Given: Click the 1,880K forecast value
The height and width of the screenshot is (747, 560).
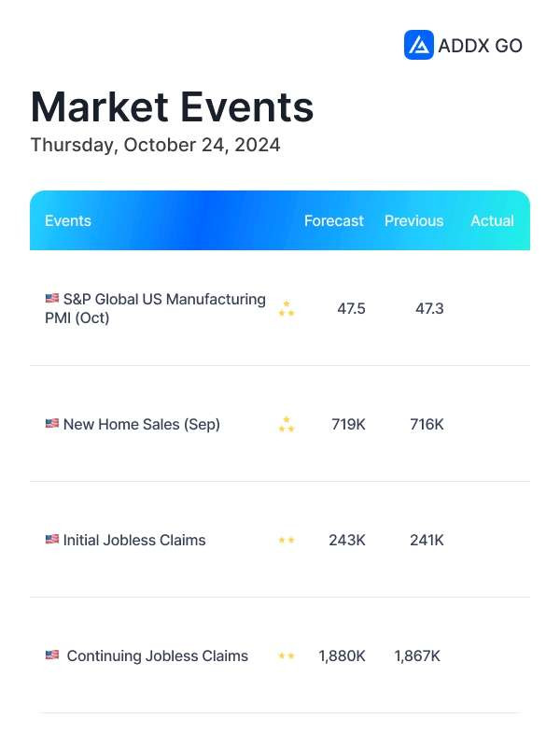Looking at the screenshot, I should click(x=342, y=656).
